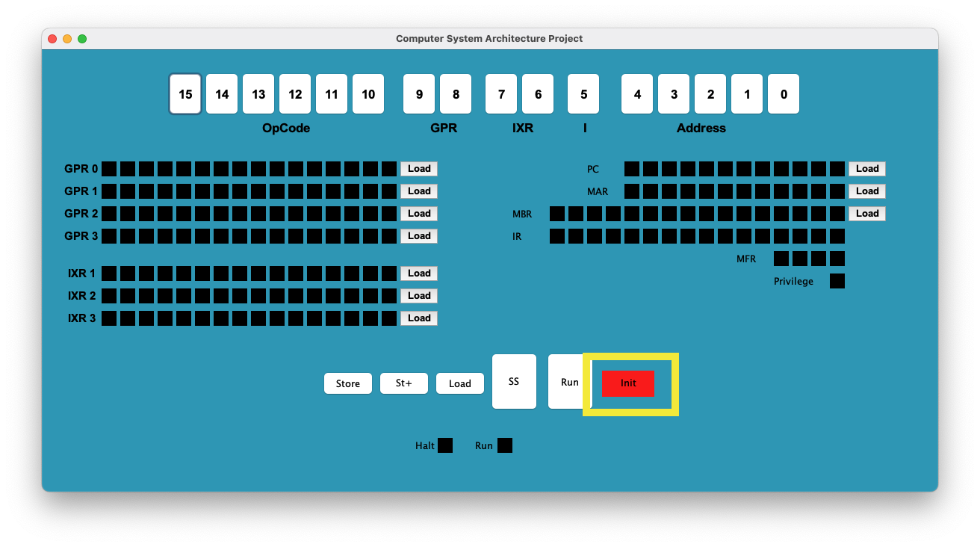Toggle address bit switch 2

(710, 94)
